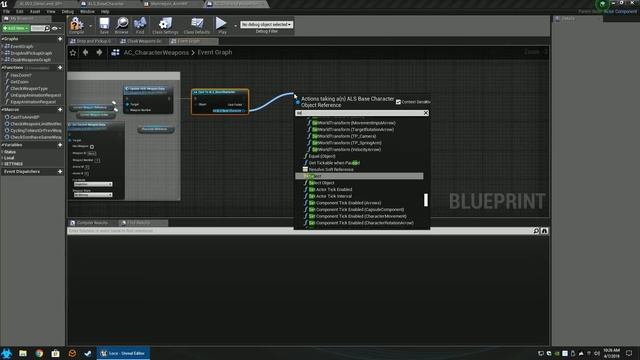This screenshot has height=360, width=640.
Task: Click binoculars icon at Find Results bar end
Action: pos(544,231)
